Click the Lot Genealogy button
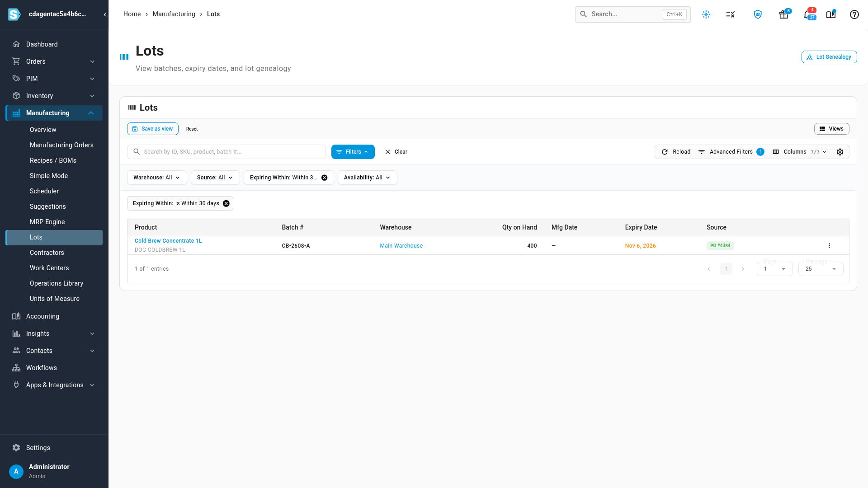Screen dimensions: 868x488 click(829, 57)
